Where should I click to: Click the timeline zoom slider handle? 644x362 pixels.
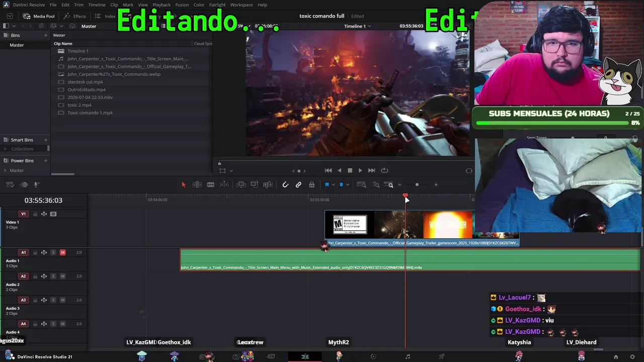pyautogui.click(x=417, y=185)
